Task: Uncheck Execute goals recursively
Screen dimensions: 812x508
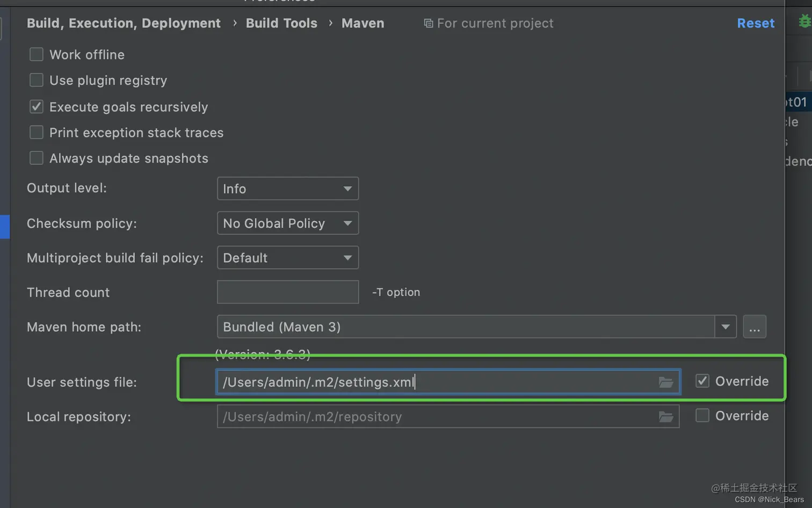Action: (37, 106)
